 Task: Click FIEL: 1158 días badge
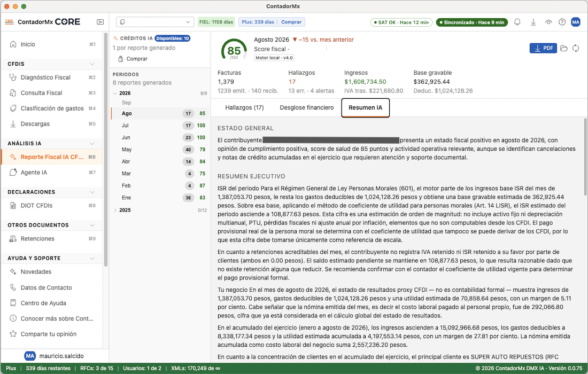[216, 22]
